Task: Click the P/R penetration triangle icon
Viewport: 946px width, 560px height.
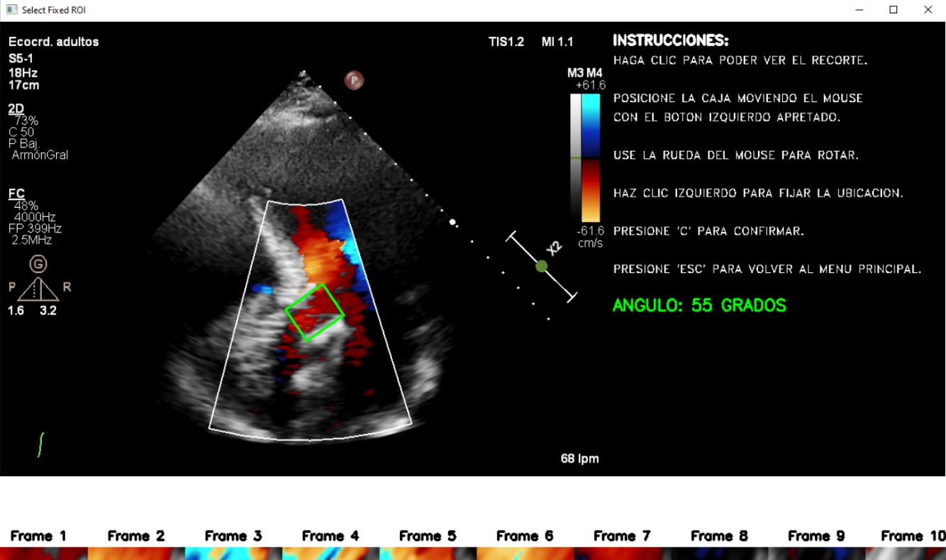Action: coord(38,289)
